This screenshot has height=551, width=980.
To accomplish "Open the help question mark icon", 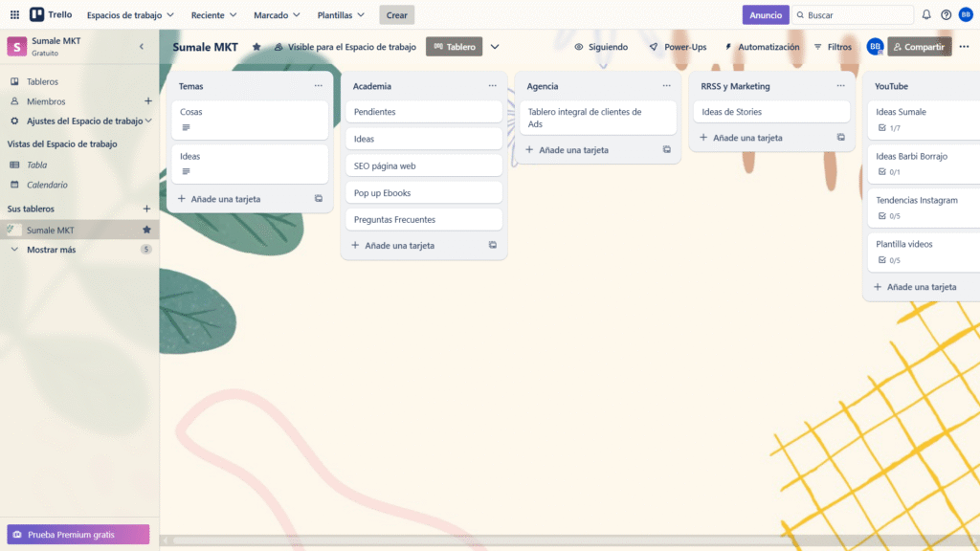I will coord(946,14).
